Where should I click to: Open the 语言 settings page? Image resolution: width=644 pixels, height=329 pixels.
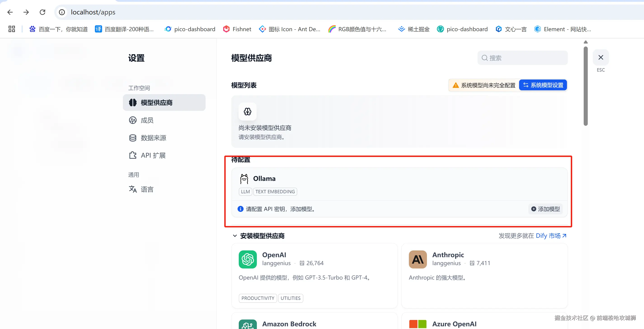coord(147,189)
